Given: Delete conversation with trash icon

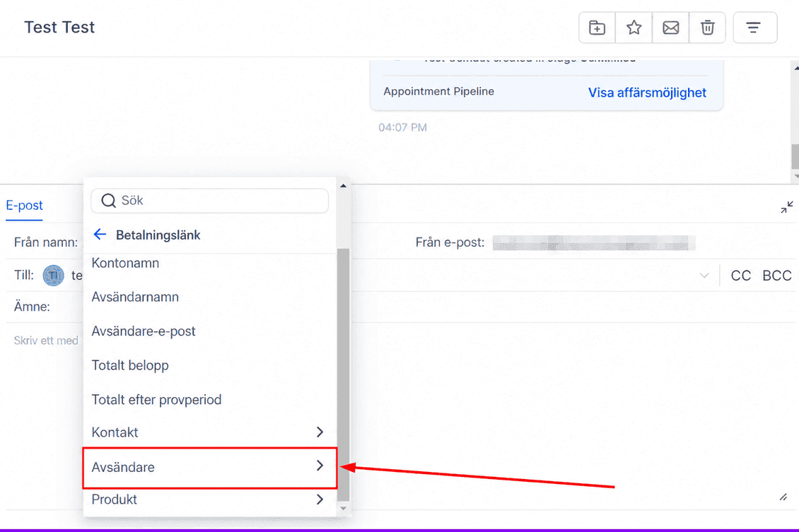Looking at the screenshot, I should (707, 28).
